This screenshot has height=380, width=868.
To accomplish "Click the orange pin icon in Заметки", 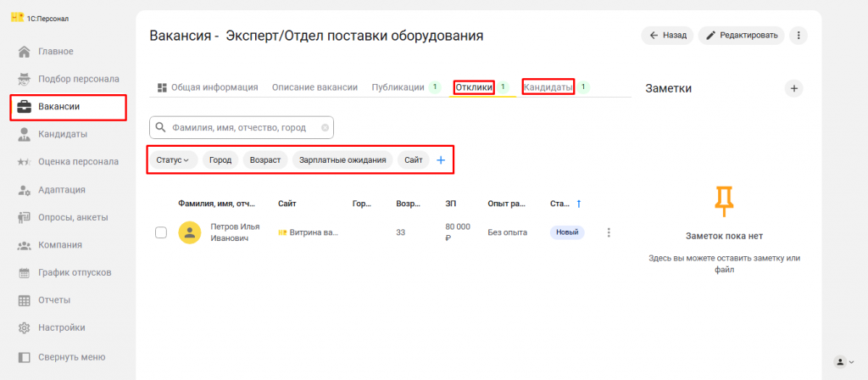I will (x=724, y=202).
